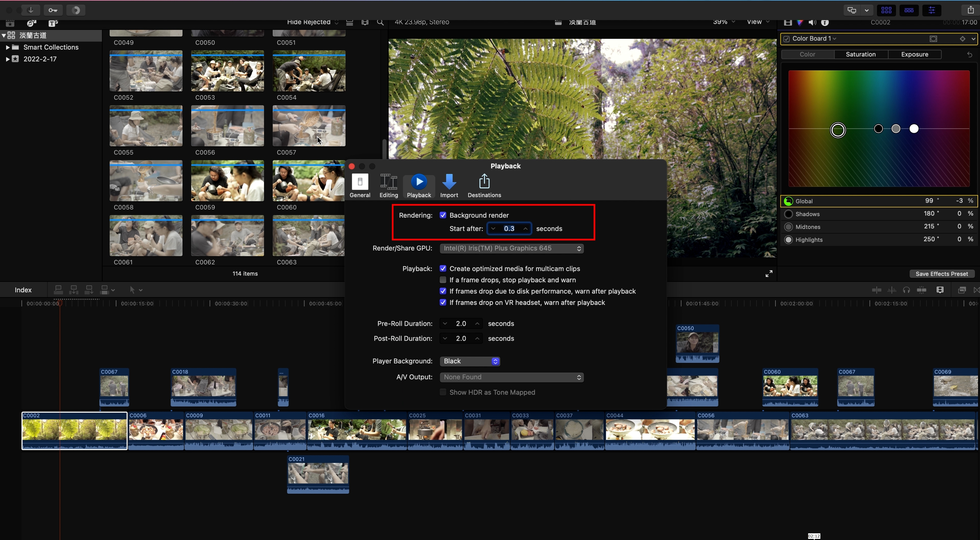Open the Destinations preferences pane

[484, 186]
